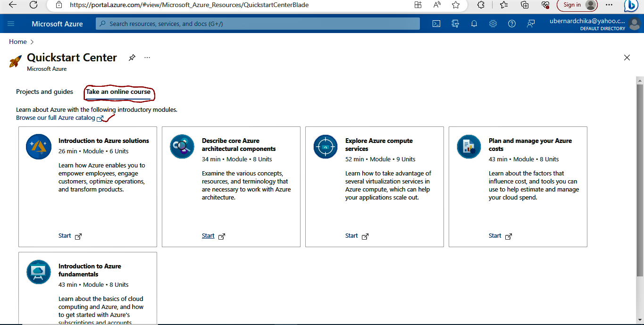The height and width of the screenshot is (325, 644).
Task: Open the account avatar in Azure header
Action: tap(635, 24)
